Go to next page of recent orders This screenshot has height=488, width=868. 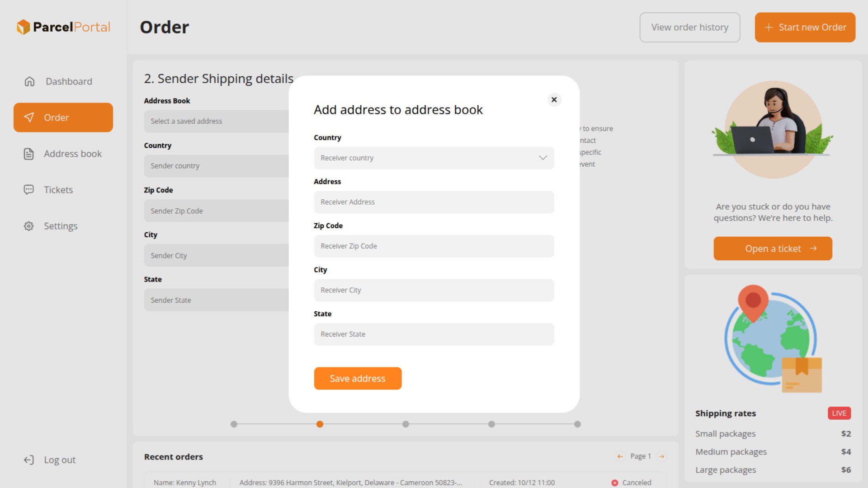(x=662, y=456)
